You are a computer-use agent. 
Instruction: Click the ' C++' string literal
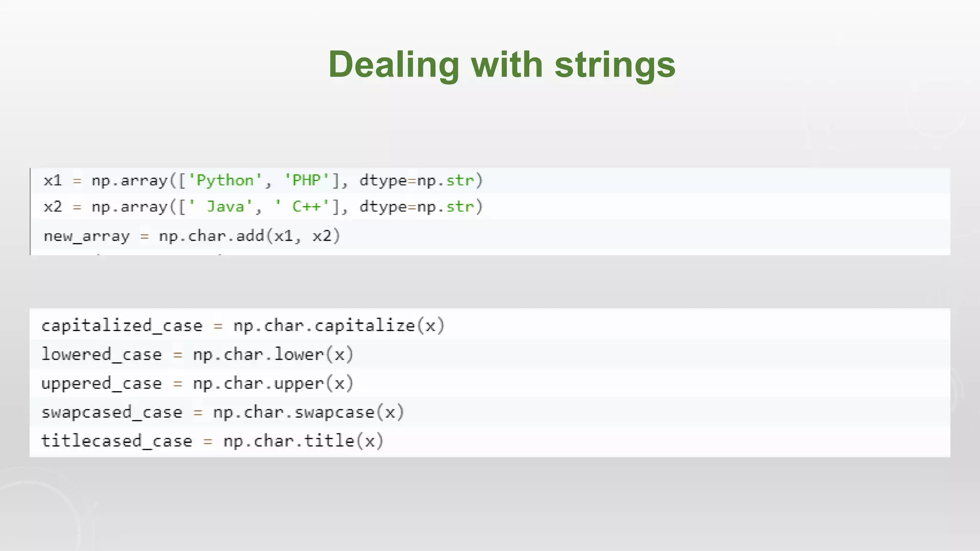point(302,207)
